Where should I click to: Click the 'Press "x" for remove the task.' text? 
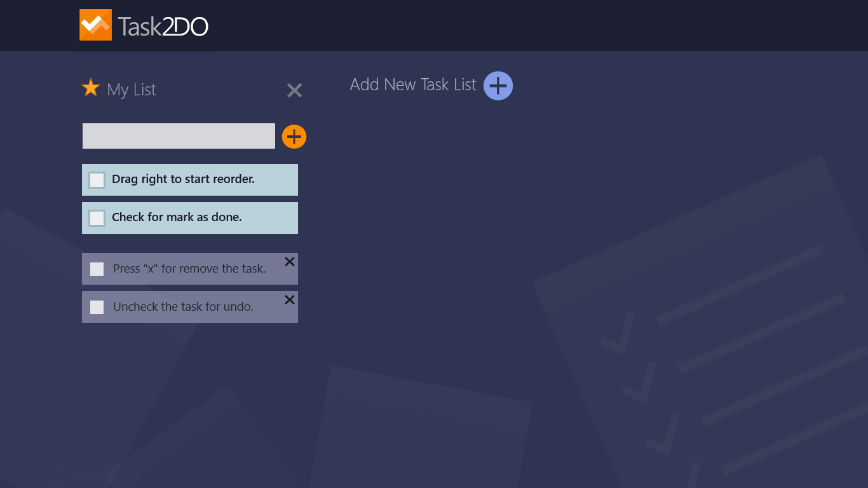[189, 269]
